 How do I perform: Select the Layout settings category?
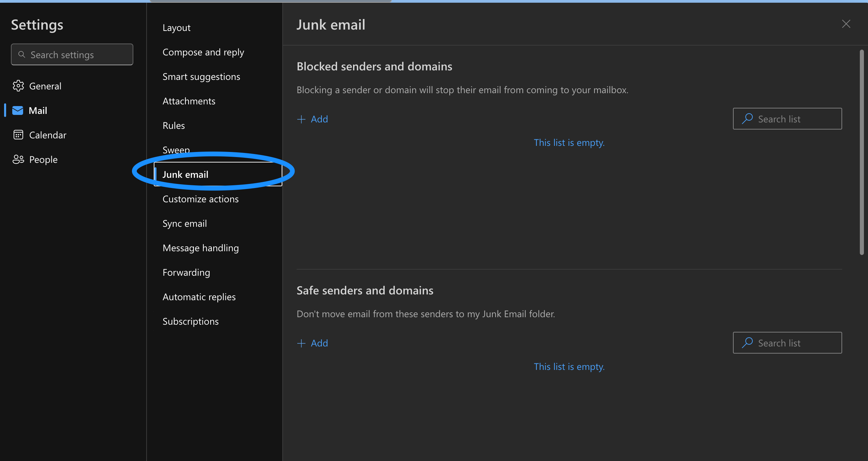[x=177, y=28]
